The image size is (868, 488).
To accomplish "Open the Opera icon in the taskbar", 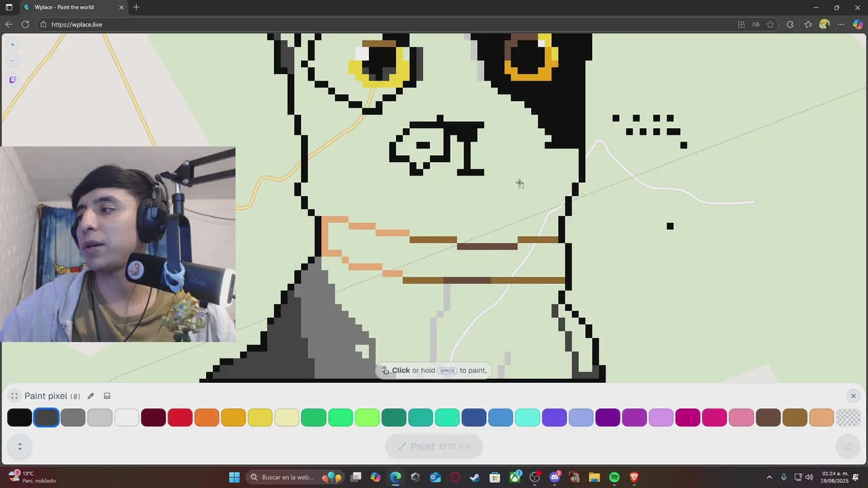I will point(455,477).
